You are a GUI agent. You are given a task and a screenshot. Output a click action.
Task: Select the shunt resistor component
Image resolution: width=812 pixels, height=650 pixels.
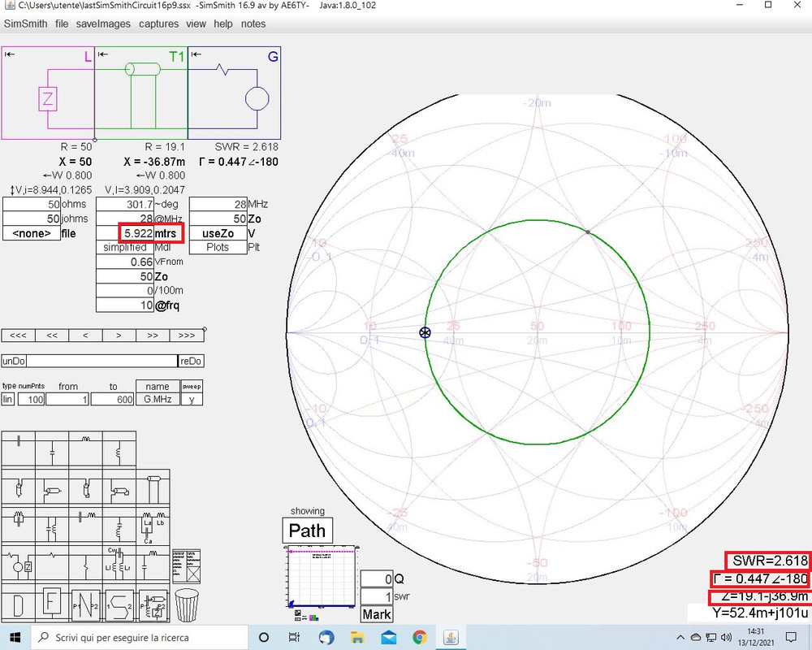pos(85,563)
